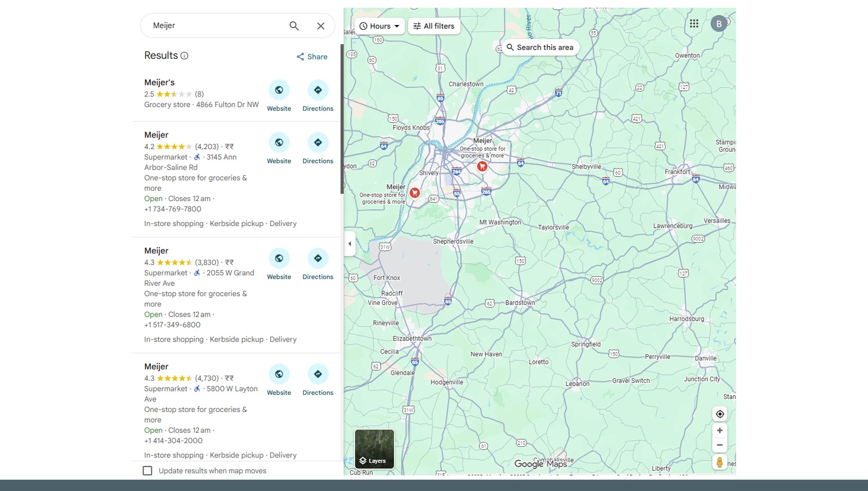
Task: Open your profile avatar menu
Action: point(719,23)
